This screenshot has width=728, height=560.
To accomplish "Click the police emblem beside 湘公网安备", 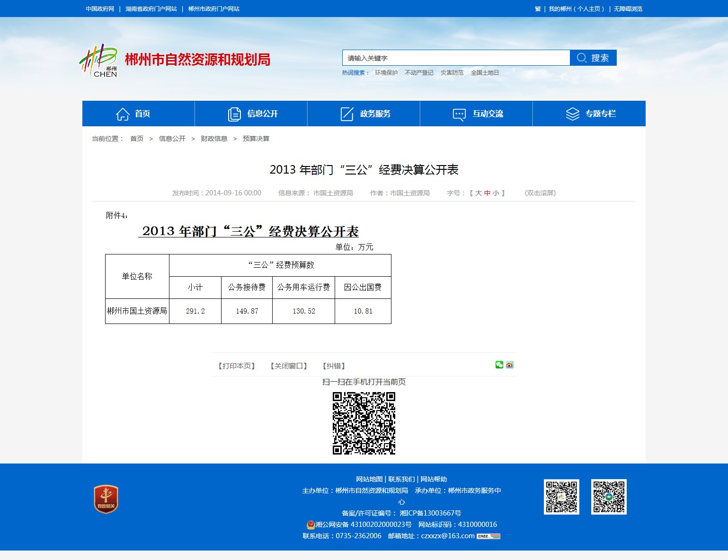I will pos(311,525).
